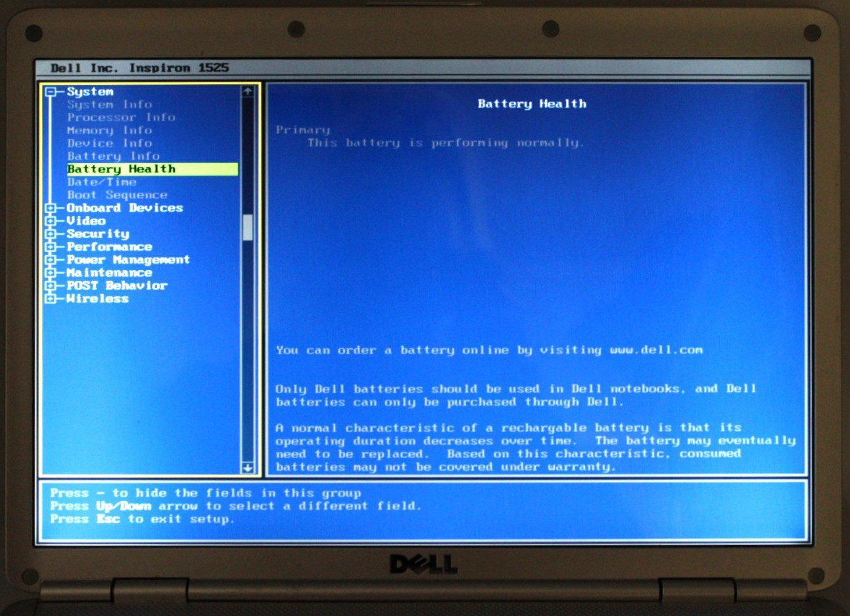Expand the POST Behavior group
Screen dimensions: 850x616
51,286
